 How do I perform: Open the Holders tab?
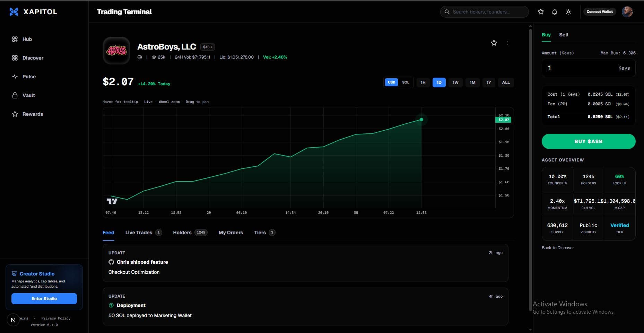pyautogui.click(x=182, y=233)
